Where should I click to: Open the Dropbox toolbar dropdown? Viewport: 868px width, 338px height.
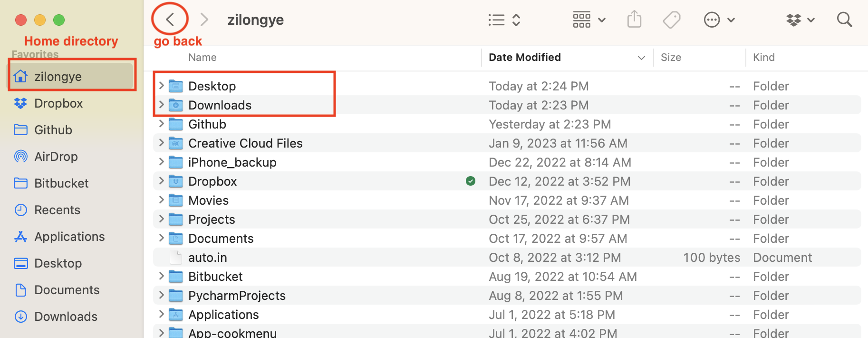tap(800, 20)
